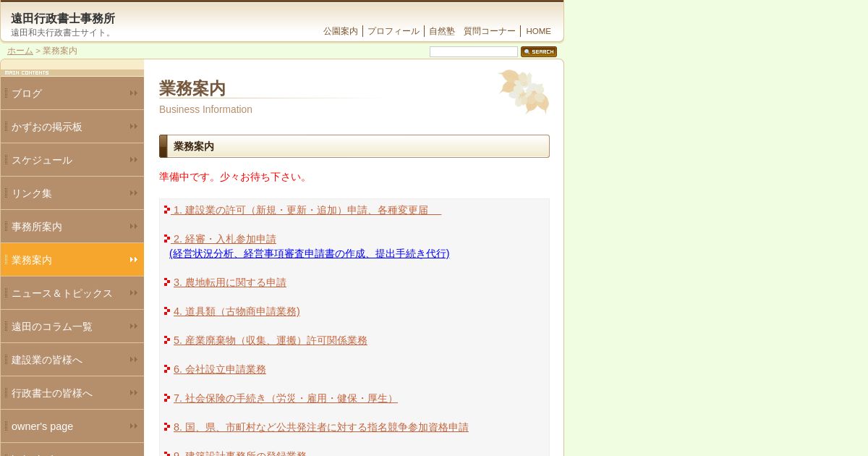The image size is (868, 456).
Task: Click the ホーム breadcrumb link
Action: (x=20, y=51)
